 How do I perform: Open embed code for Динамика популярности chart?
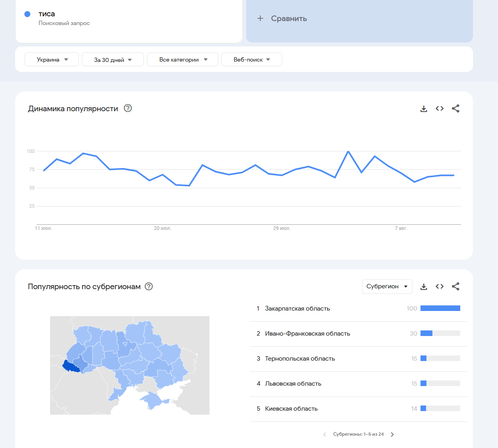click(440, 108)
